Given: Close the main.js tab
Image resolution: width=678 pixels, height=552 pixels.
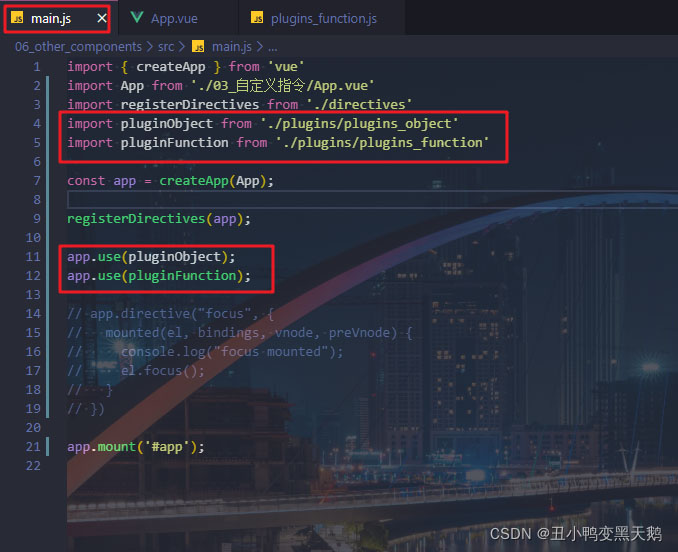Looking at the screenshot, I should tap(102, 18).
